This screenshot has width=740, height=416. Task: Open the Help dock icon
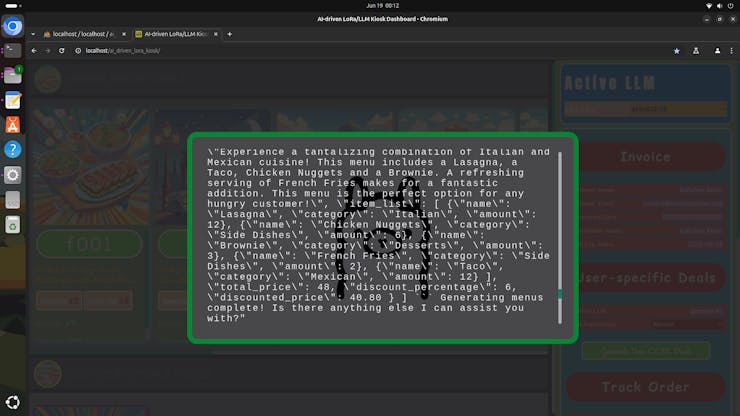click(13, 150)
